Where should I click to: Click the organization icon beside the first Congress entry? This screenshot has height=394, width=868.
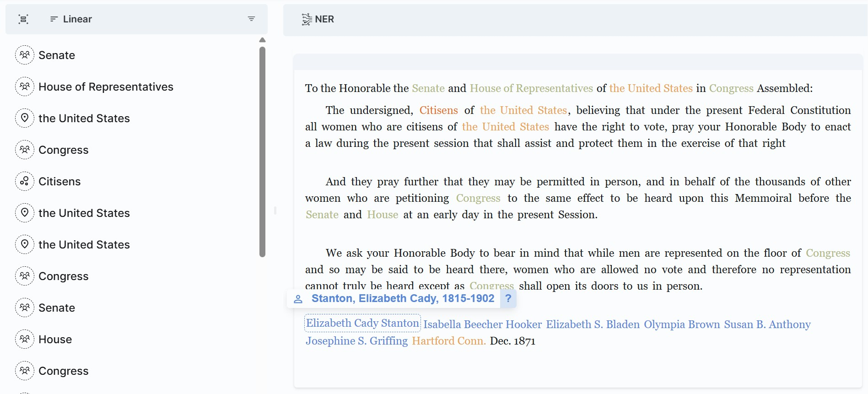coord(25,150)
